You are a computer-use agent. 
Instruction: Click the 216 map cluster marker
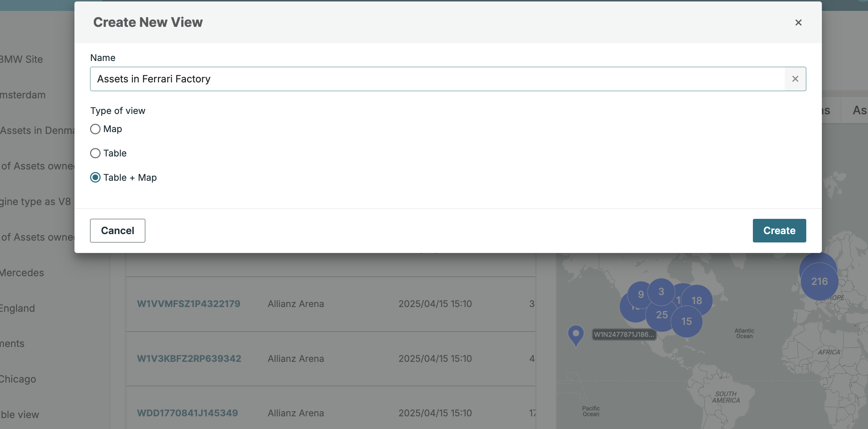819,281
